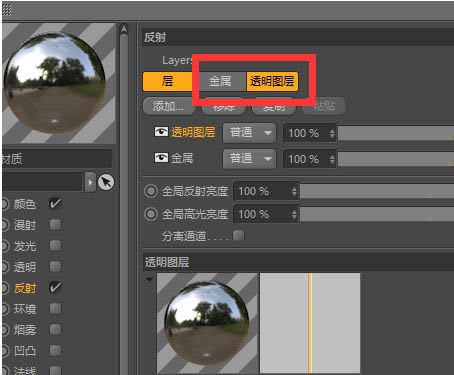Viewport: 454px width, 375px height.
Task: Select the 凹凸 channel in the list
Action: tap(24, 351)
